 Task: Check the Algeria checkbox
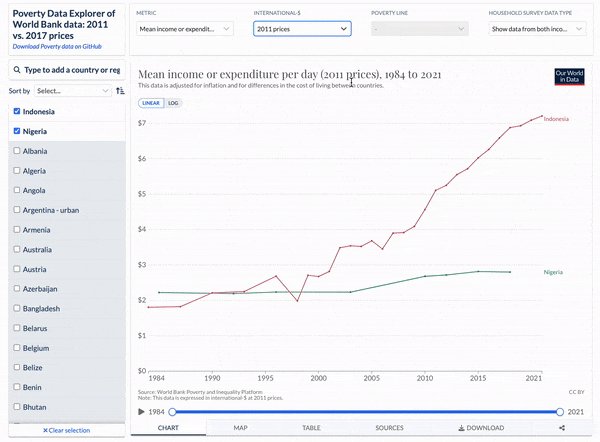coord(17,171)
